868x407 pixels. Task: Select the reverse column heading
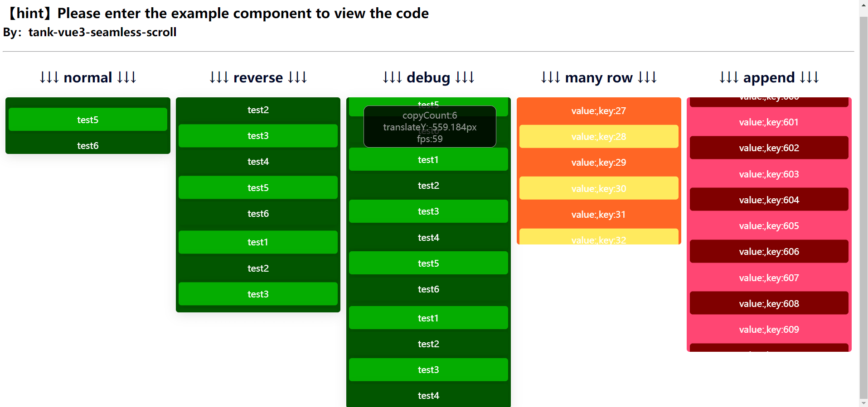pyautogui.click(x=258, y=77)
